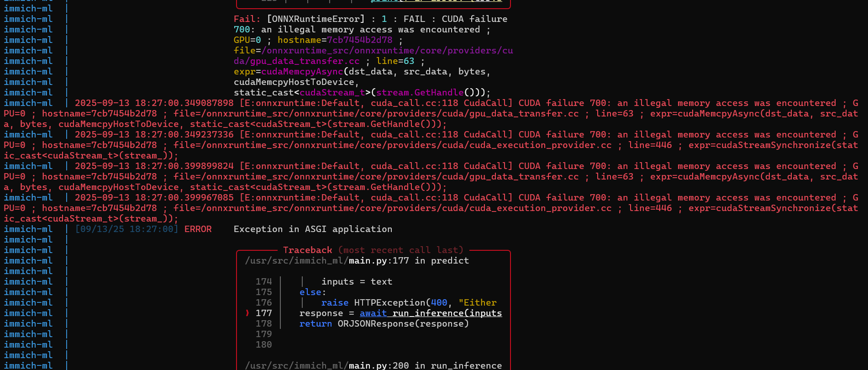The height and width of the screenshot is (370, 868).
Task: Click the blue "400" status code
Action: [439, 302]
